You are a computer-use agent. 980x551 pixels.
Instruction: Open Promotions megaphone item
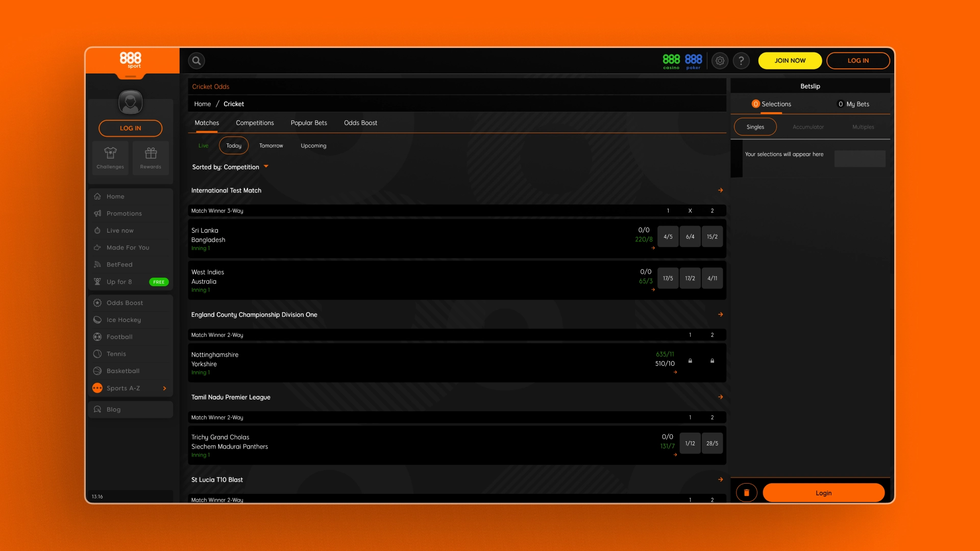coord(130,213)
